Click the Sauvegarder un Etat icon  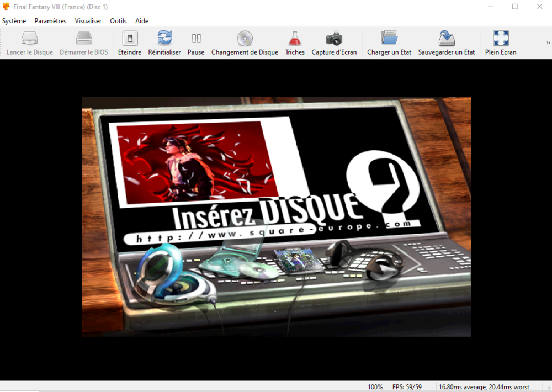447,38
